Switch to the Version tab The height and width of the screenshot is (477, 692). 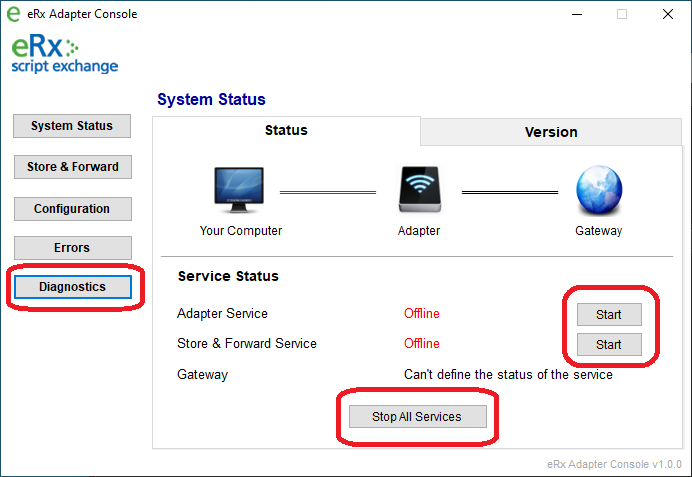coord(551,132)
